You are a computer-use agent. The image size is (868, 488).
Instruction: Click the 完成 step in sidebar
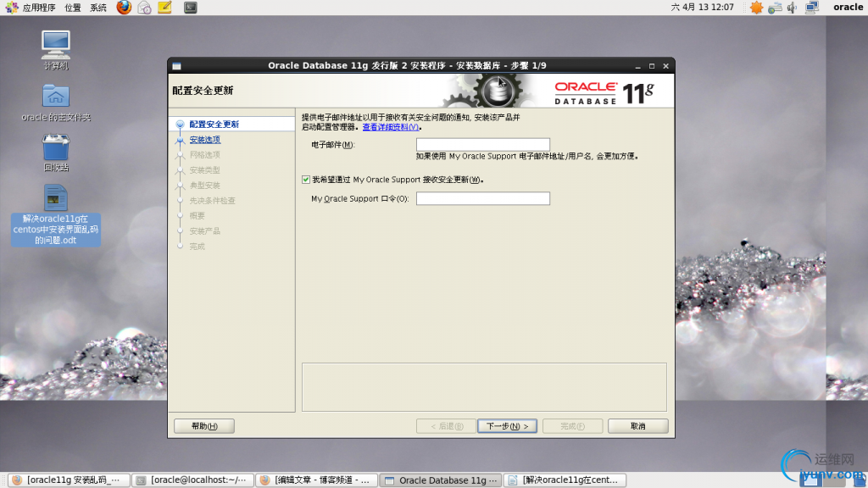point(197,247)
